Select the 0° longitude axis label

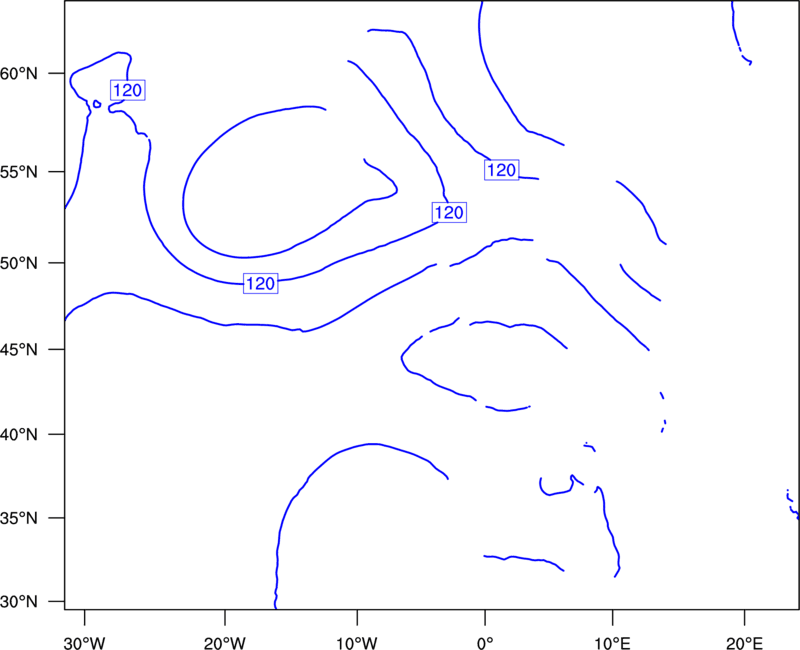485,643
